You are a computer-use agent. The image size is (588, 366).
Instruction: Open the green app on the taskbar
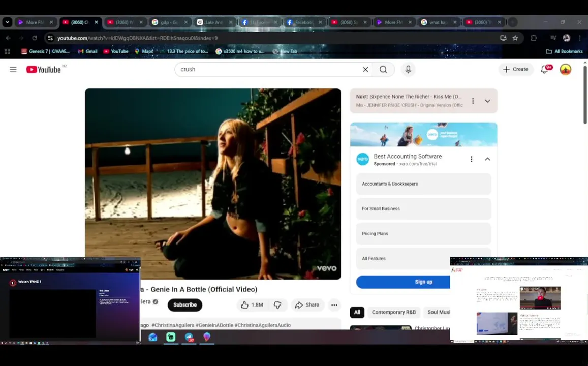point(171,337)
